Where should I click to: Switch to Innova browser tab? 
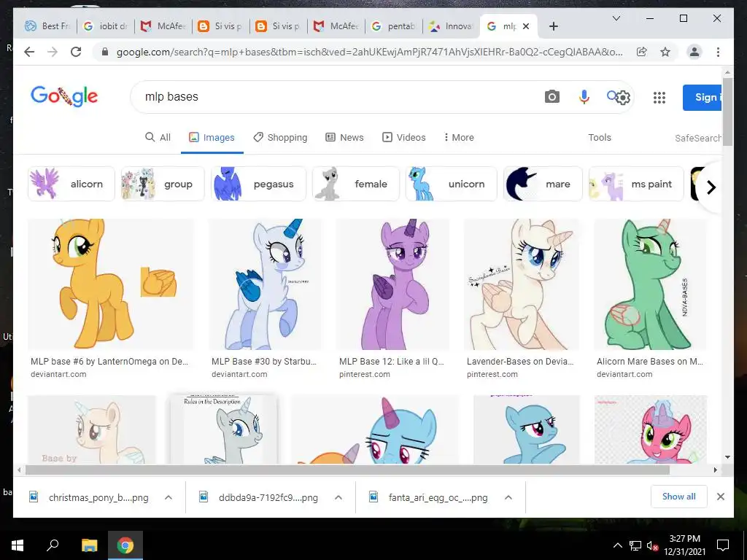point(451,26)
